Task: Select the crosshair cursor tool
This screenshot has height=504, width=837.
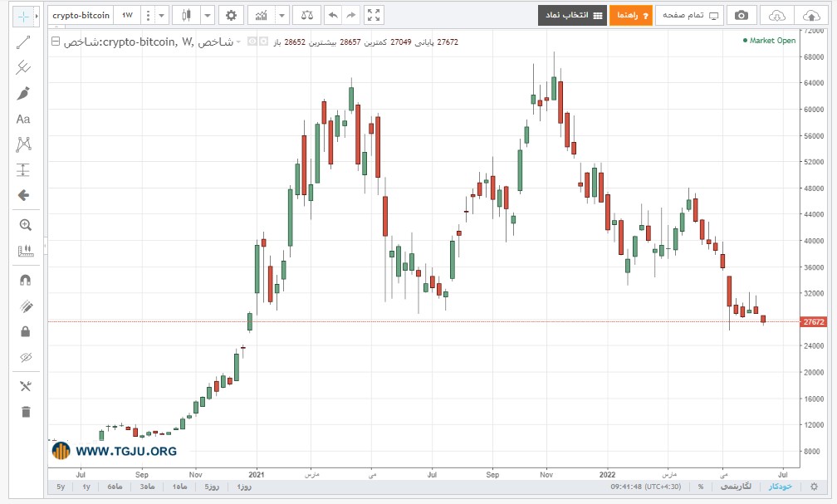Action: click(x=23, y=16)
